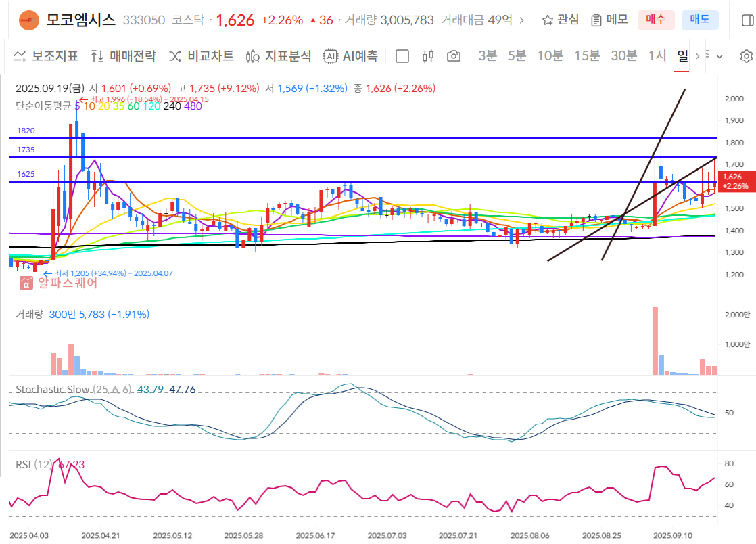The image size is (756, 544).
Task: Click the current price tag 1,626 on axis
Action: click(x=735, y=181)
